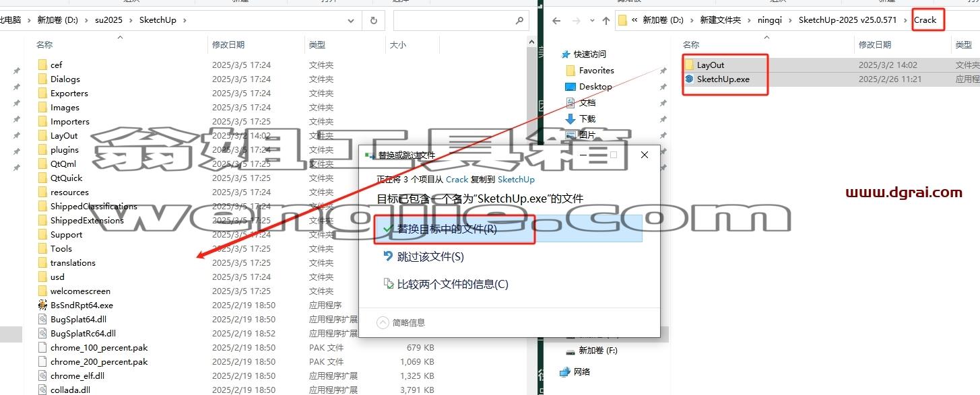Screen dimensions: 980x395
Task: Open Crack link in copy dialog text
Action: coord(457,180)
